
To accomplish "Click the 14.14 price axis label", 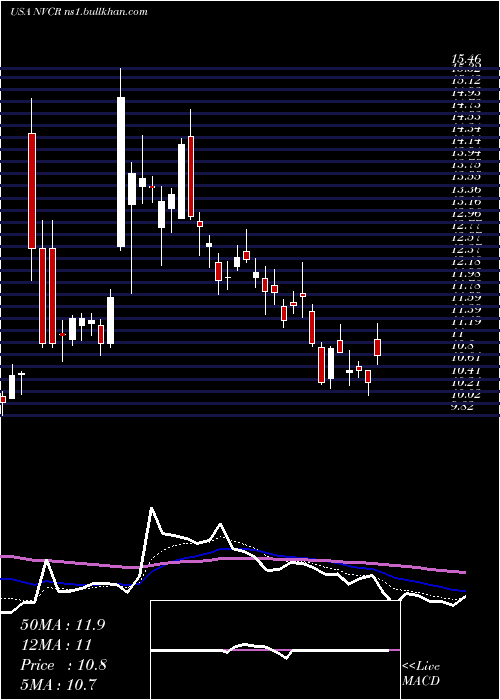I will pyautogui.click(x=466, y=141).
